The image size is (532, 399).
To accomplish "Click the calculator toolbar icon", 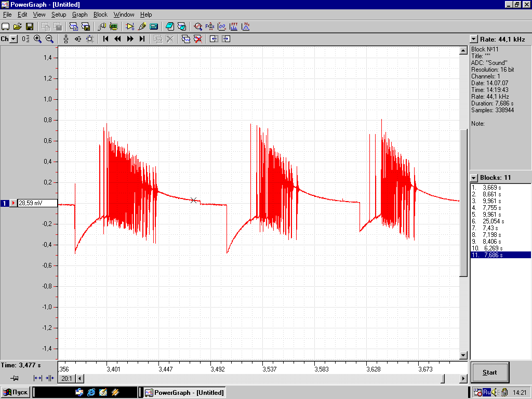I will tap(154, 26).
